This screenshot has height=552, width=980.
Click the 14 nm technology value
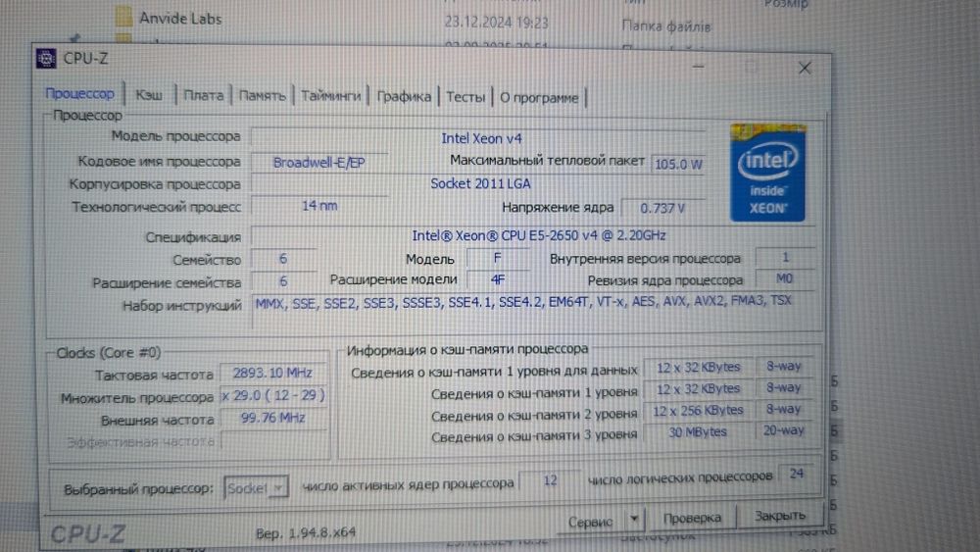pos(319,206)
